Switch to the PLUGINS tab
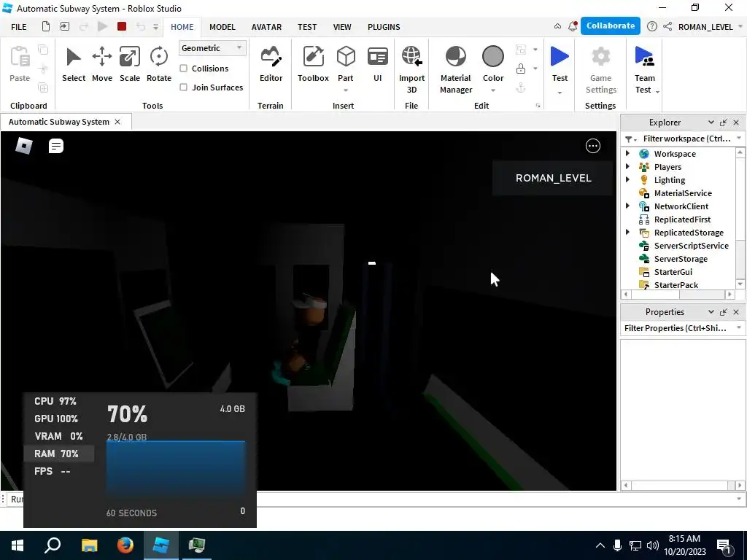The image size is (747, 560). [x=384, y=27]
